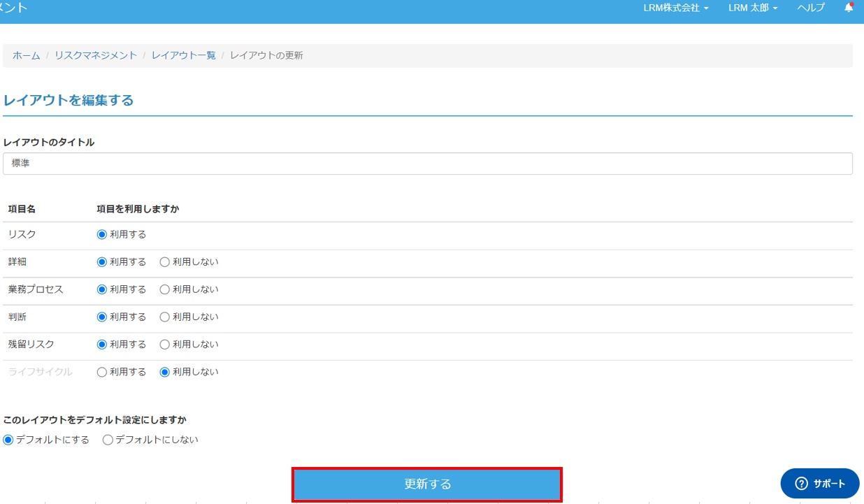Viewport: 864px width, 504px height.
Task: Select 利用する for 業務プロセス row
Action: (102, 289)
